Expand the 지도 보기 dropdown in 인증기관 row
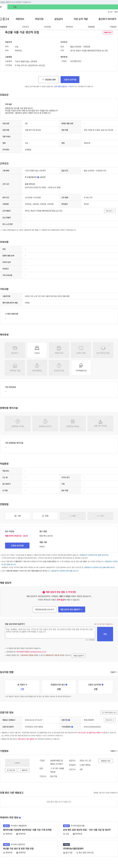Viewport: 118px width, 868px height. (x=110, y=720)
